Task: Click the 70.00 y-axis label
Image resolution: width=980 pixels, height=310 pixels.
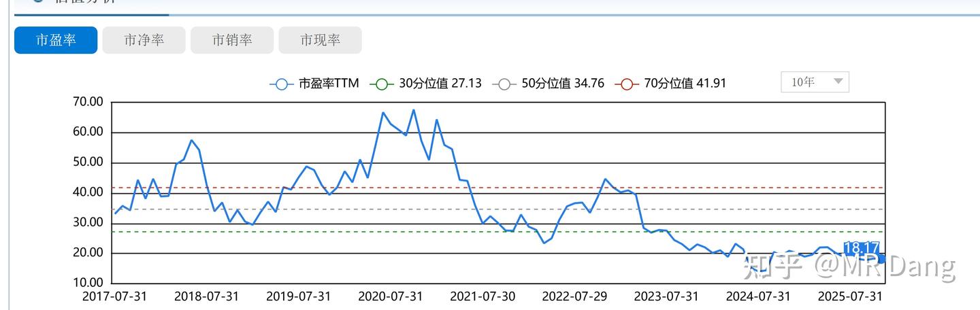Action: pyautogui.click(x=87, y=102)
